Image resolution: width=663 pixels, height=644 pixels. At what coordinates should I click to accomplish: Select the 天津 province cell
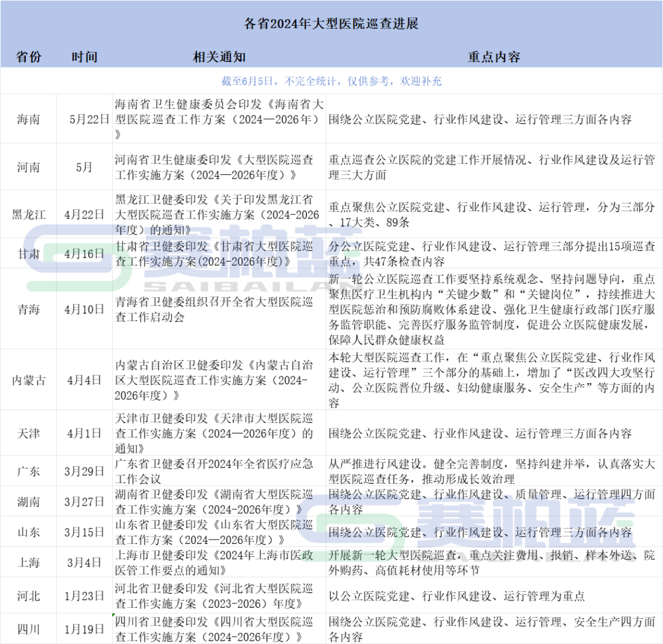(28, 434)
